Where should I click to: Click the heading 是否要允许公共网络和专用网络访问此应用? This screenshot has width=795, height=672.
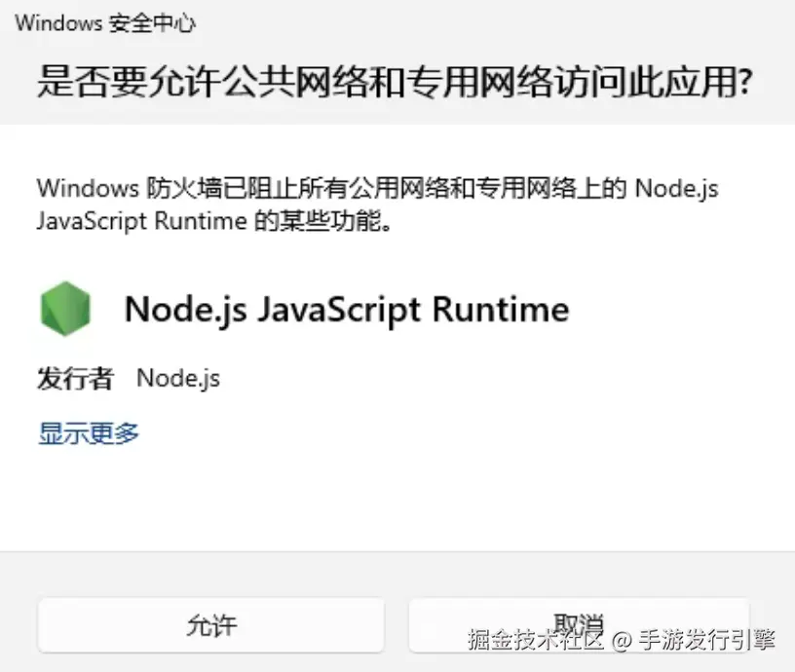pos(394,82)
